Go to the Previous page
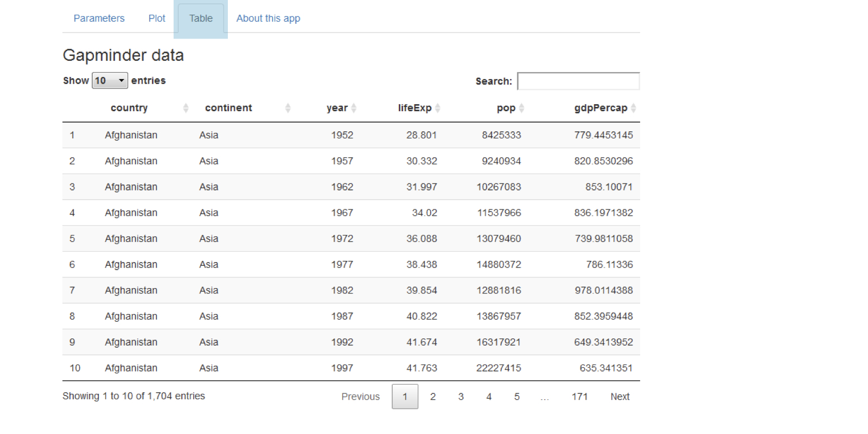 [x=360, y=397]
